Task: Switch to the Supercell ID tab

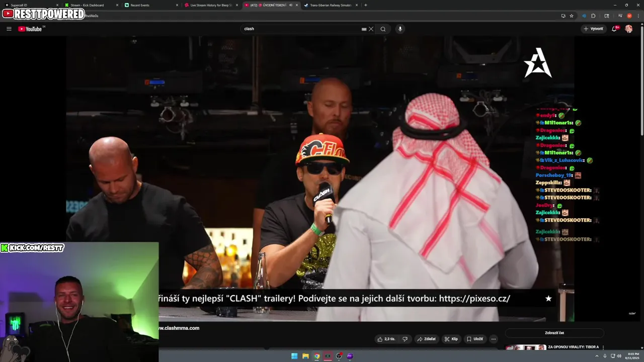Action: pyautogui.click(x=30, y=5)
